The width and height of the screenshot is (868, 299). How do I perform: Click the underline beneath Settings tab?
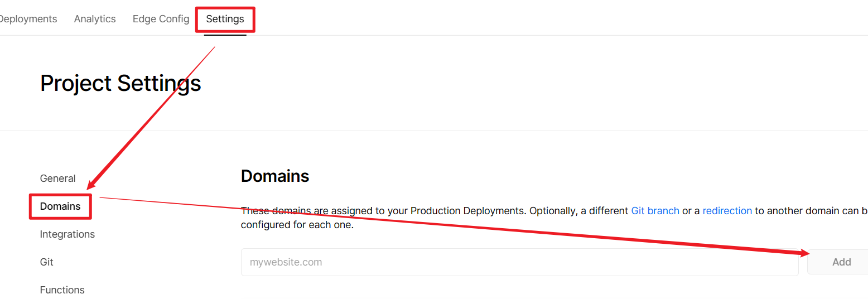[x=225, y=35]
